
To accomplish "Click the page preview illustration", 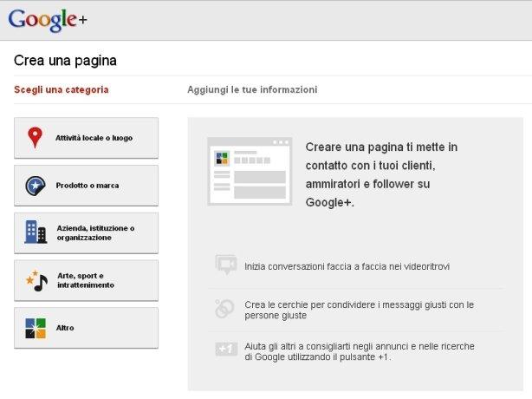I will 250,171.
